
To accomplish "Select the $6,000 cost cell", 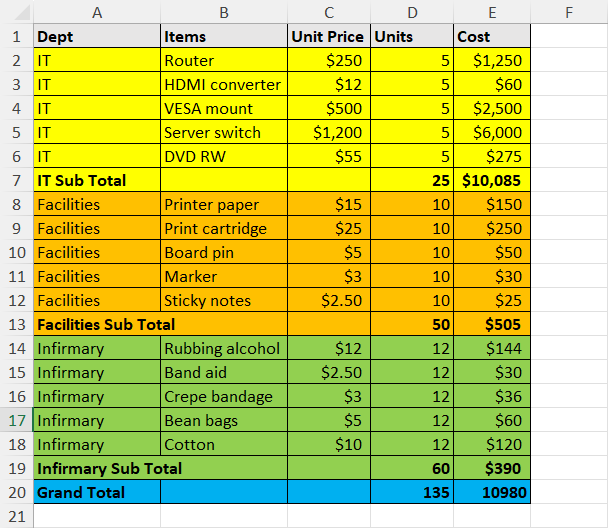I will coord(492,133).
